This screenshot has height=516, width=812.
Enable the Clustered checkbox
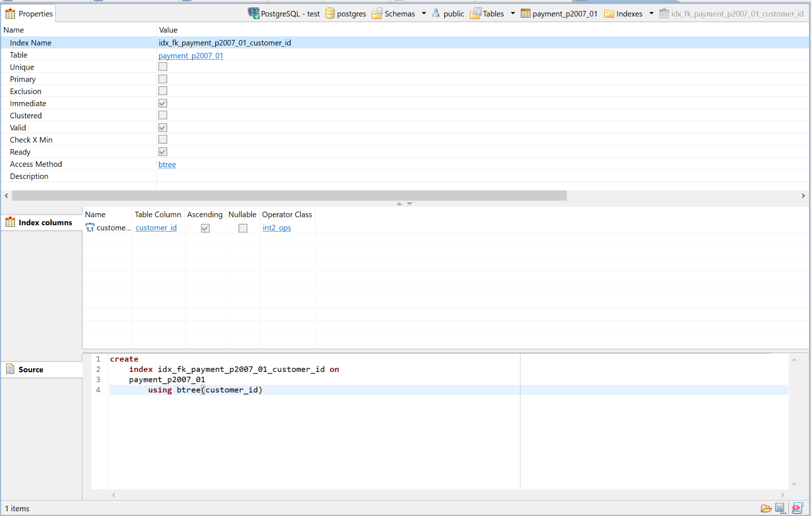pos(163,115)
